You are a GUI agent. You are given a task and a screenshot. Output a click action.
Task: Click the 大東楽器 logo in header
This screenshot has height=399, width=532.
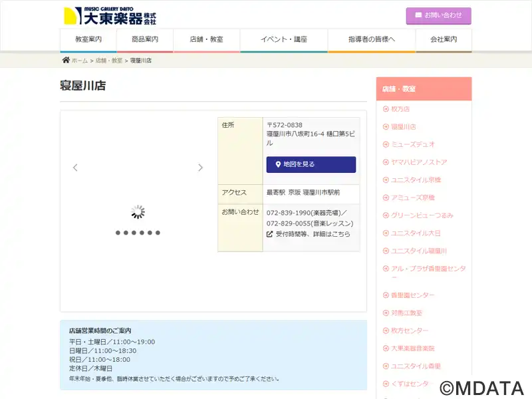tap(110, 16)
